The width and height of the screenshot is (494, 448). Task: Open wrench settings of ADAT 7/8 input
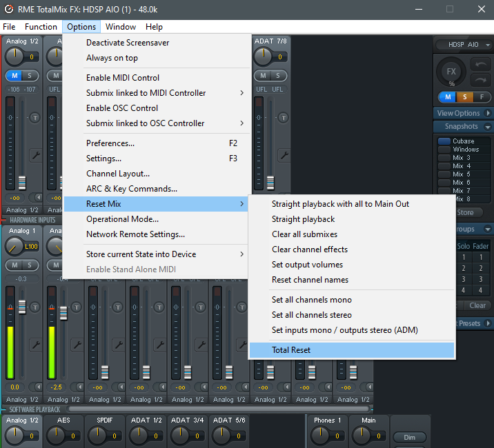284,155
